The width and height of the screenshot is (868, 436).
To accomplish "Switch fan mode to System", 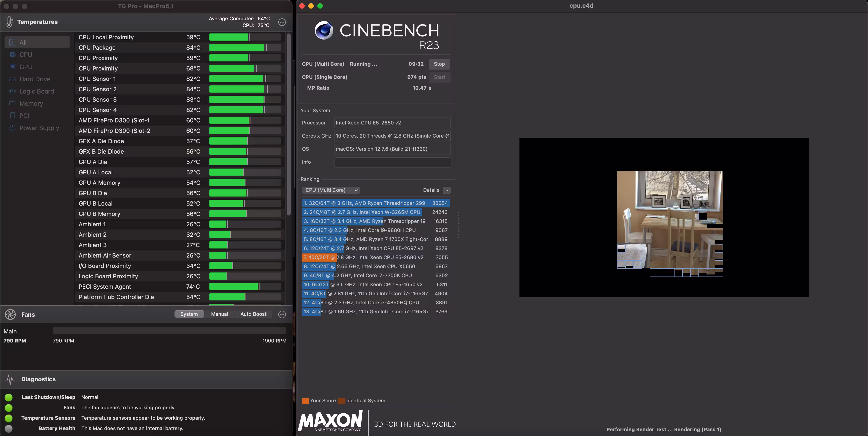I will coord(189,314).
